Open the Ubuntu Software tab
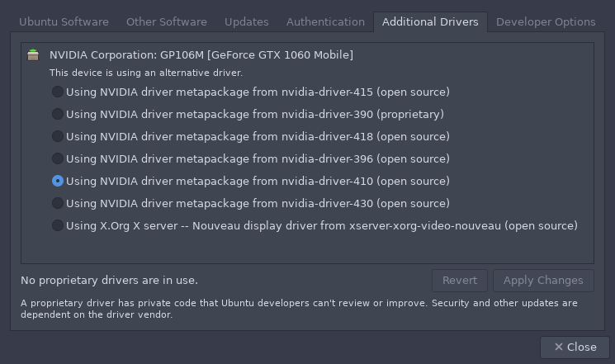 point(64,22)
